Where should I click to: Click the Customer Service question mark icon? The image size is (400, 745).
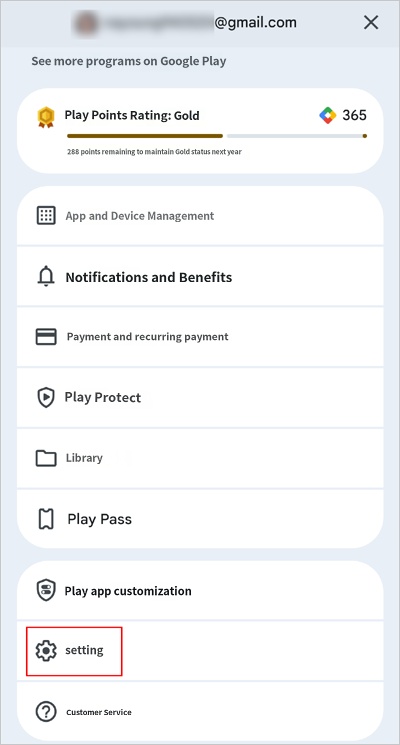[46, 712]
